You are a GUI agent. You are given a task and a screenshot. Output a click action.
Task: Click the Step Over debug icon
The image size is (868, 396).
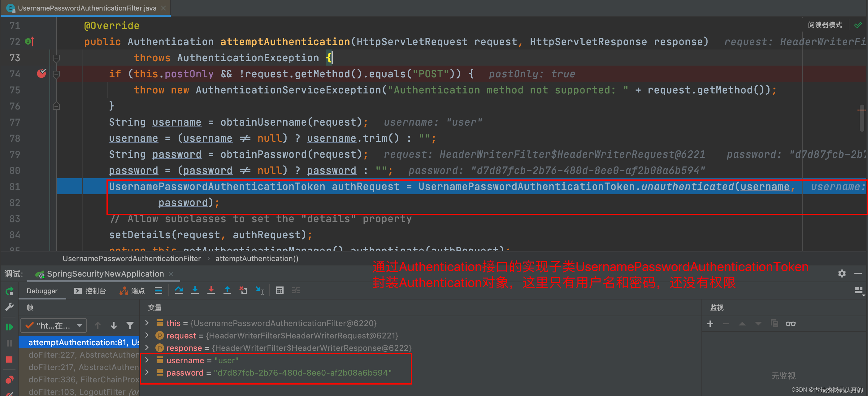[x=179, y=290]
